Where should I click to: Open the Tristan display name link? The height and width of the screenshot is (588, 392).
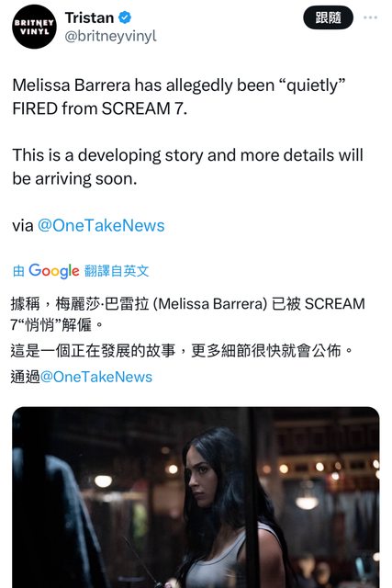[89, 17]
